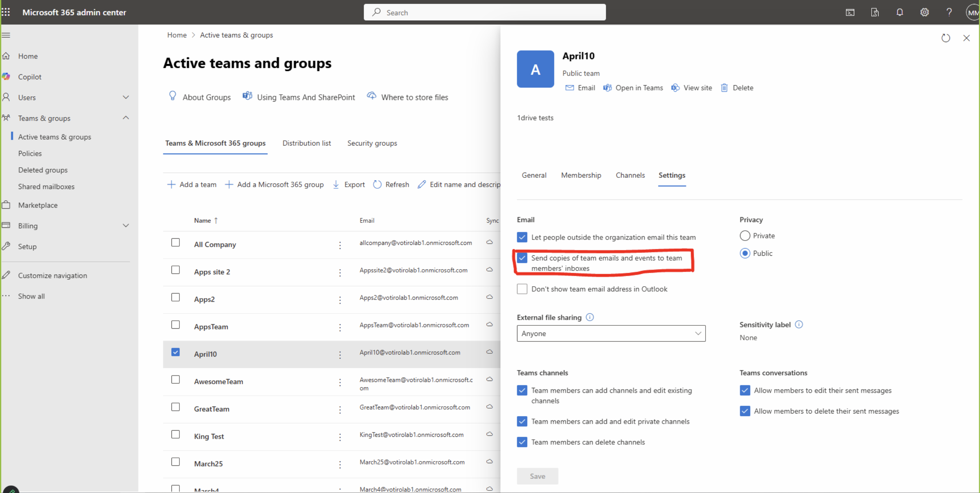This screenshot has height=493, width=980.
Task: Click the Save button
Action: coord(537,476)
